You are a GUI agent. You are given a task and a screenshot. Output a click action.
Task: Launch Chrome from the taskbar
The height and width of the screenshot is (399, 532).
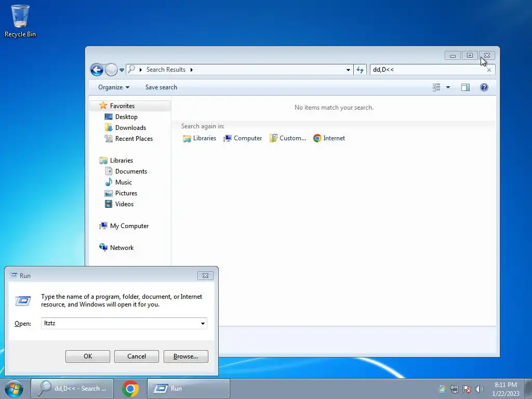coord(130,389)
